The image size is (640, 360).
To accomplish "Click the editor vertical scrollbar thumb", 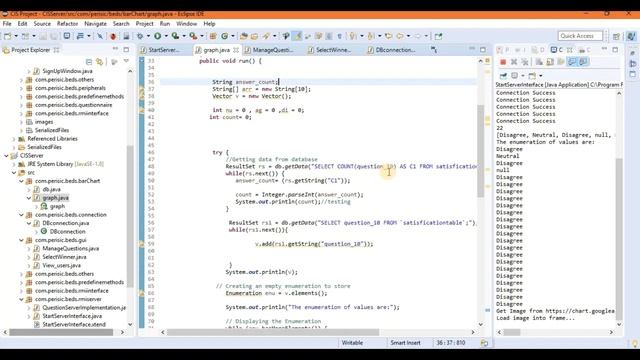I will [x=480, y=151].
